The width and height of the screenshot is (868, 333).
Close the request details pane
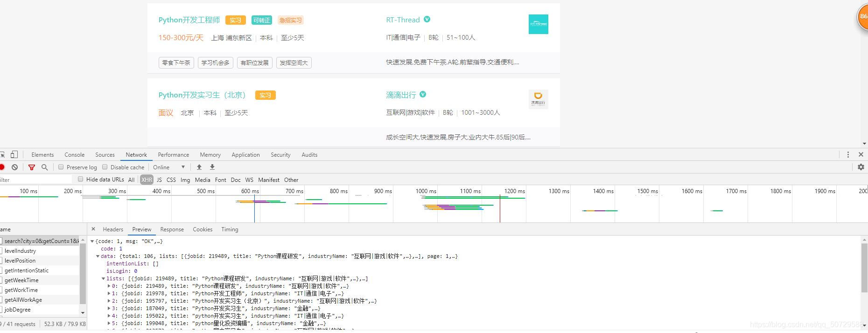pyautogui.click(x=93, y=229)
